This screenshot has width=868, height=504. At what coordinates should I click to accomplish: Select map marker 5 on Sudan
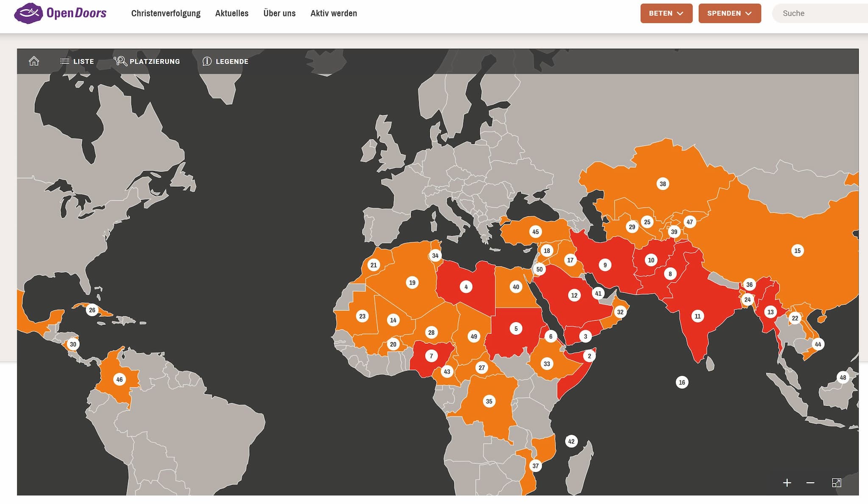516,328
